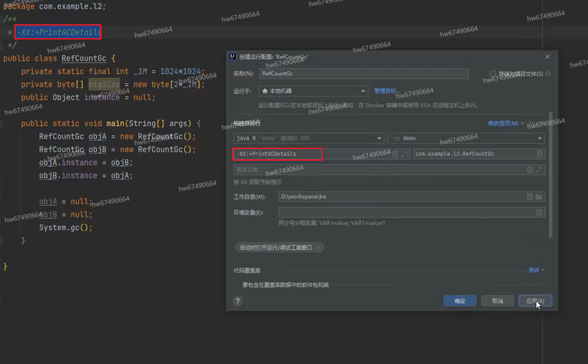Viewport: 588px width, 364px height.
Task: Click the _1M constant declaration
Action: pyautogui.click(x=140, y=71)
